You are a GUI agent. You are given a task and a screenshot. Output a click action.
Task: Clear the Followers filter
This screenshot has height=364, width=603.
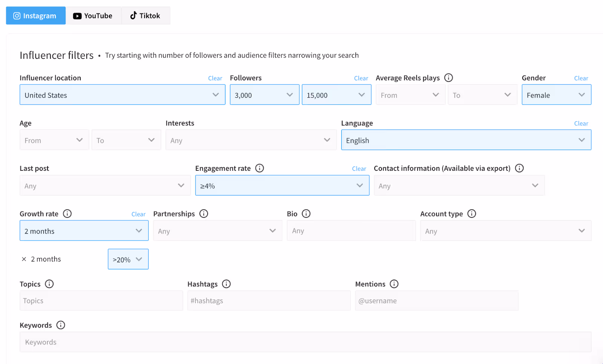[x=361, y=78]
